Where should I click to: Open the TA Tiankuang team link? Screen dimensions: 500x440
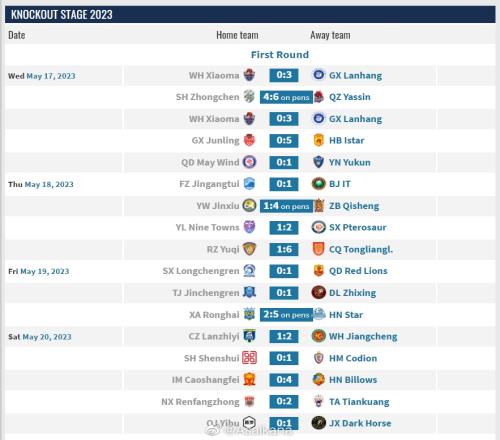(359, 402)
